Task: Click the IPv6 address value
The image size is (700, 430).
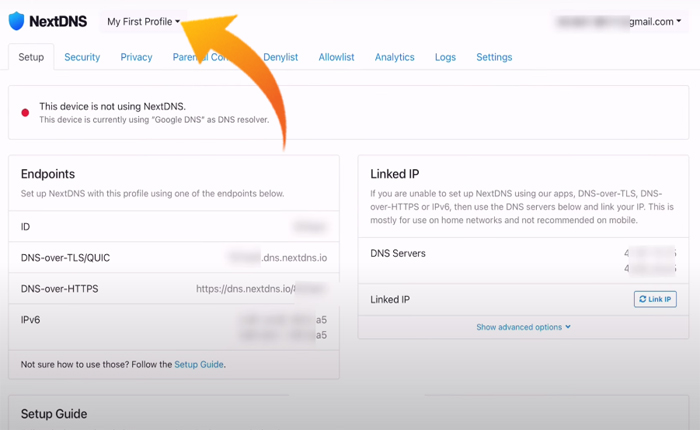Action: click(x=283, y=327)
